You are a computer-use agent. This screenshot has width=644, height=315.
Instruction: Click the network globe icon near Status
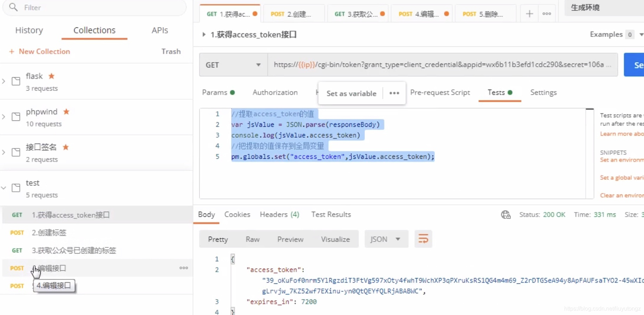tap(506, 215)
